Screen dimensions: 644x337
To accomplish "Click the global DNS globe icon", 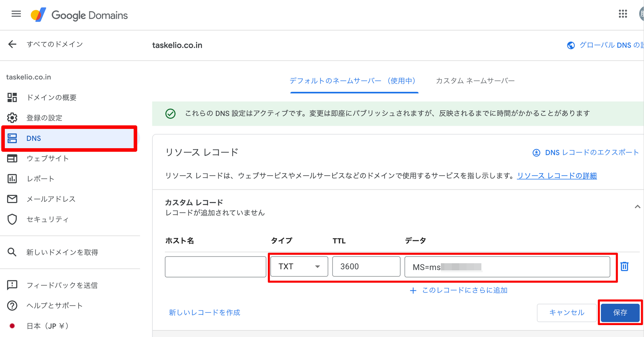I will pyautogui.click(x=571, y=45).
